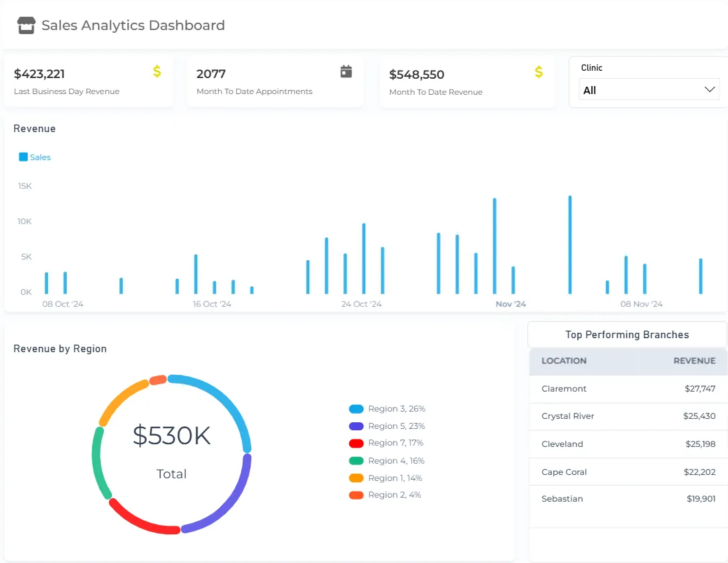Click dollar icon on Last Business Day Revenue
This screenshot has height=563, width=728.
coord(157,71)
